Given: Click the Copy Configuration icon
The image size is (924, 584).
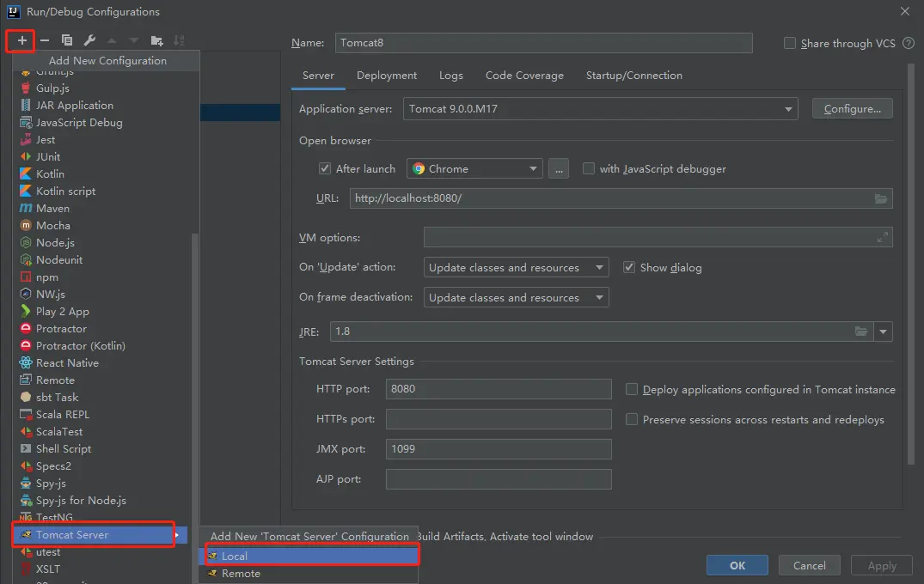Looking at the screenshot, I should click(x=66, y=40).
